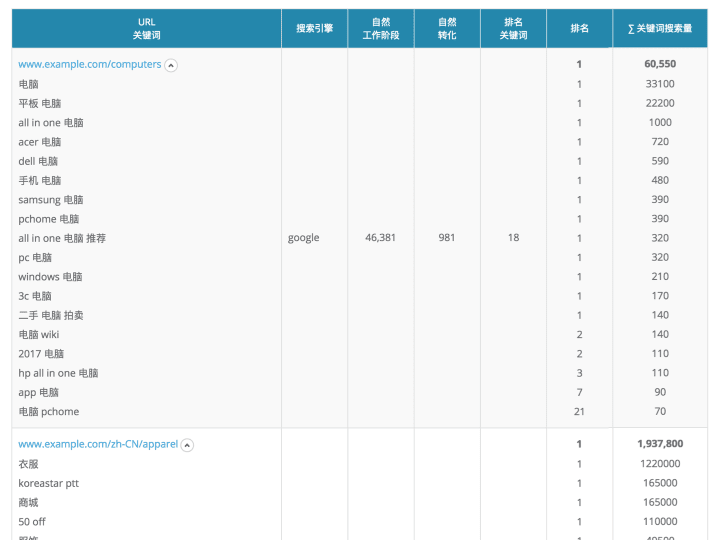This screenshot has height=540, width=720.
Task: Click search volume 210 for windows 电脑
Action: tap(660, 277)
